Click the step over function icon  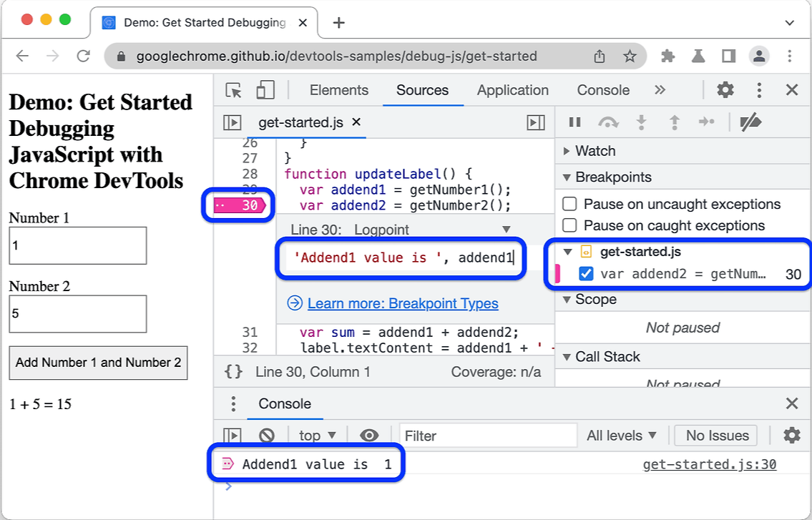coord(608,122)
